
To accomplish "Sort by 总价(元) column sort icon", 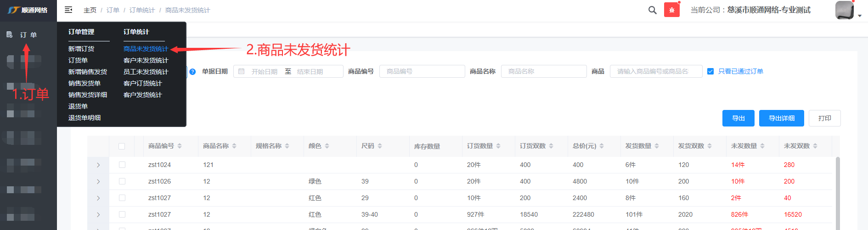I will click(x=602, y=146).
